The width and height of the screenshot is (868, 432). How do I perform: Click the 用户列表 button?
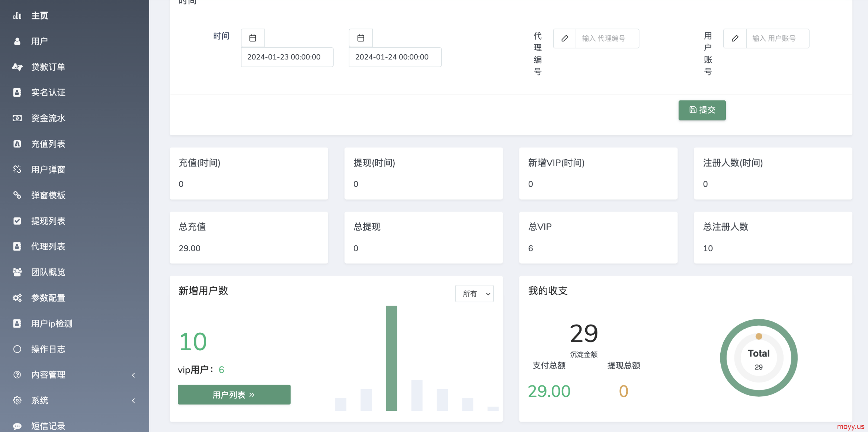coord(234,394)
